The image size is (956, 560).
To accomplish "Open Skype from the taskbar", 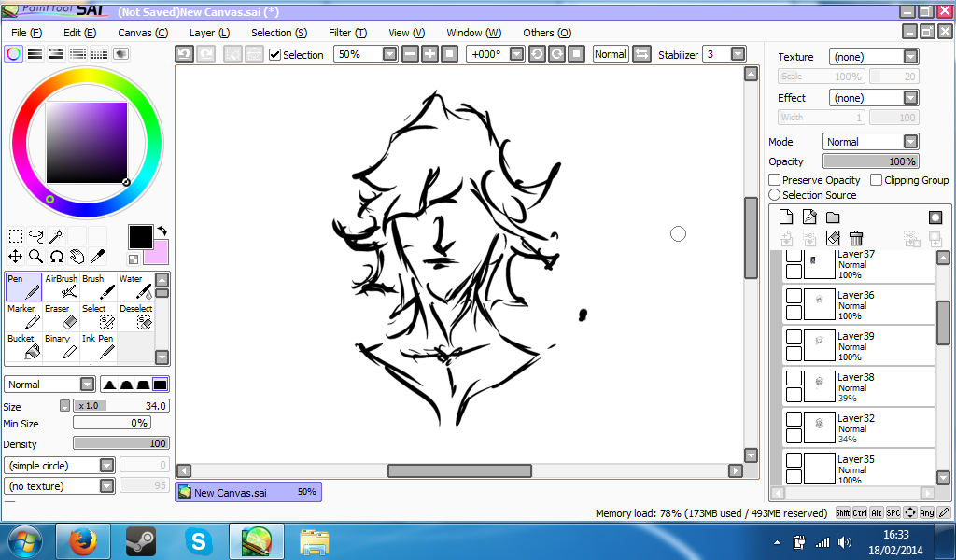I will (199, 541).
